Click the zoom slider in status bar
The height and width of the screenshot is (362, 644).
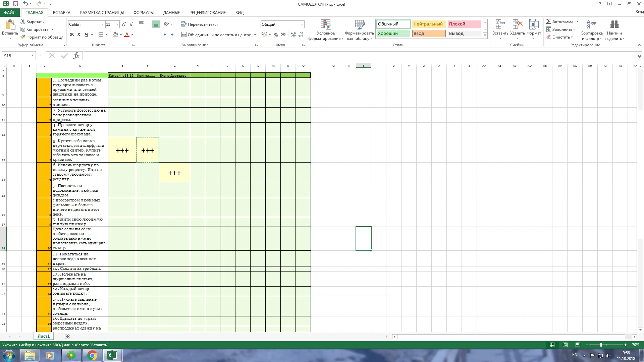click(x=601, y=345)
